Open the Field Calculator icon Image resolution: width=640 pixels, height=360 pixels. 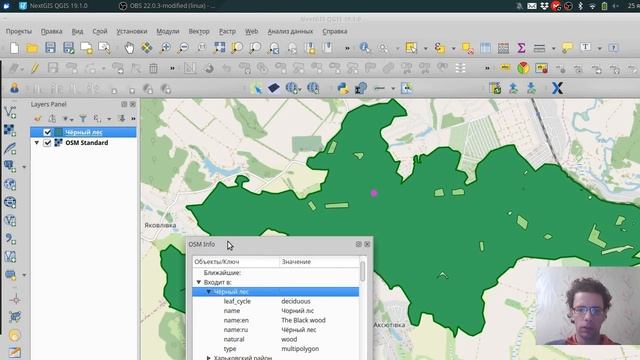(x=503, y=48)
